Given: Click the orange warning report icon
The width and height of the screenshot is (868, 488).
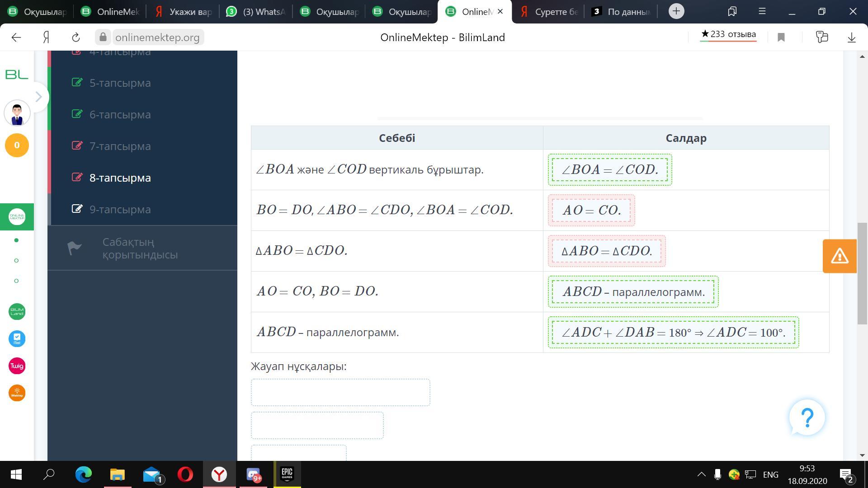Looking at the screenshot, I should coord(840,256).
